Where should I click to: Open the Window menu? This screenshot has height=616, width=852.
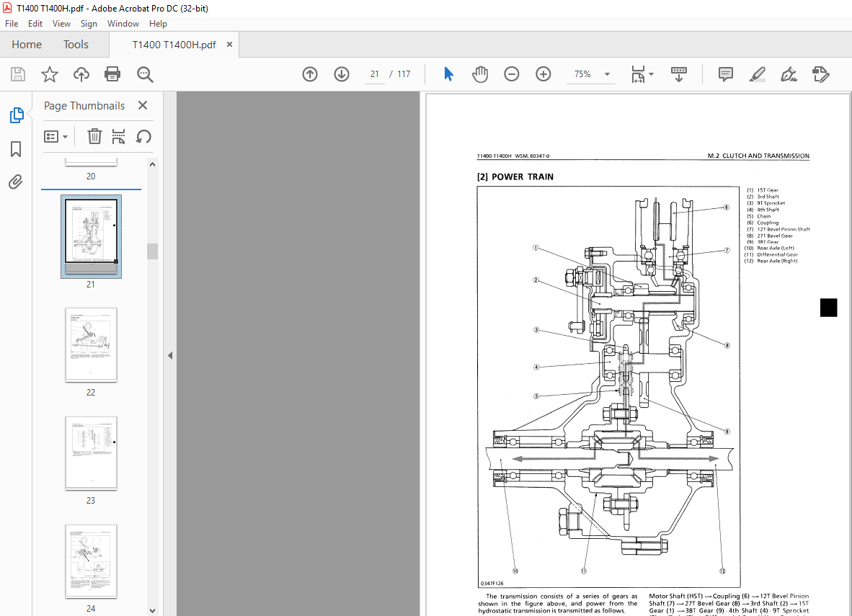tap(123, 23)
